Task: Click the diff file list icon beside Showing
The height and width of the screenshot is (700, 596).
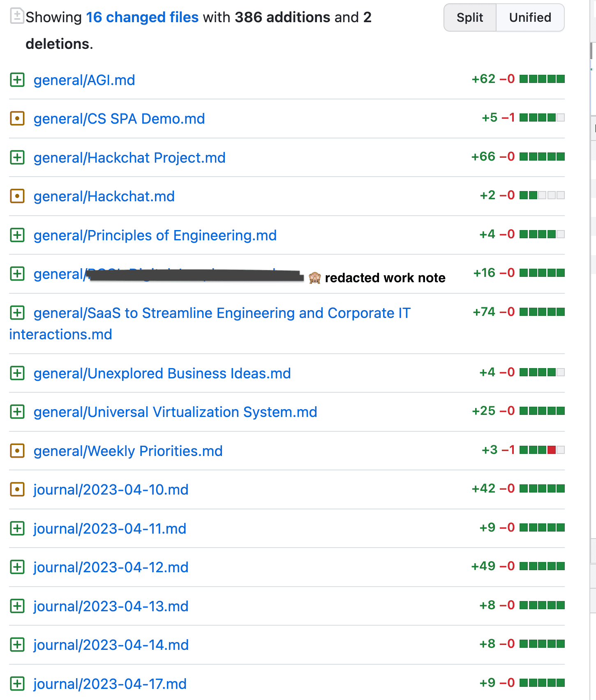Action: (x=17, y=16)
